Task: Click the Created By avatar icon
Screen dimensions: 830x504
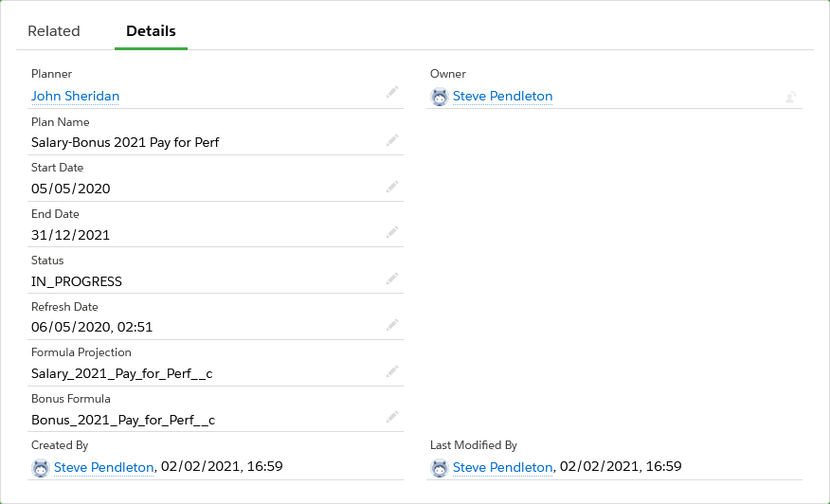Action: tap(41, 467)
